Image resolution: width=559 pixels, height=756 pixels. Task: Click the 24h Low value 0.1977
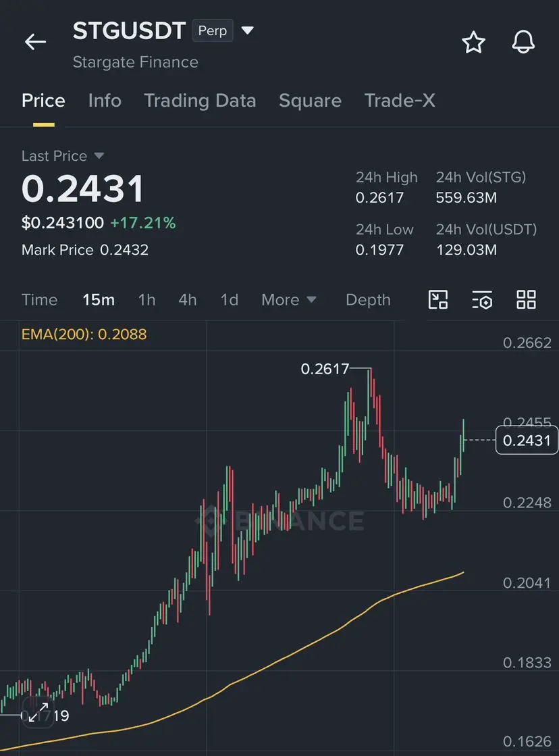(379, 250)
